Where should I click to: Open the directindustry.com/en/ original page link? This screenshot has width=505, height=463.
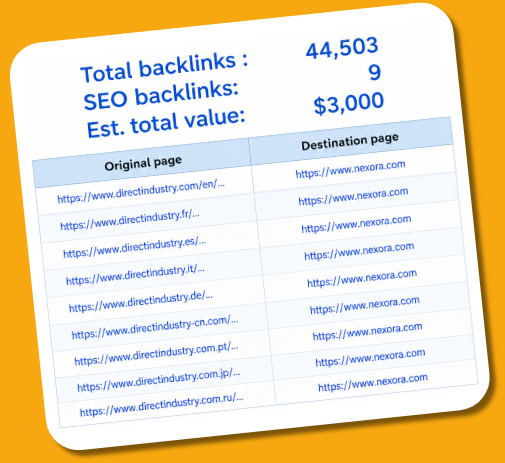(x=141, y=191)
